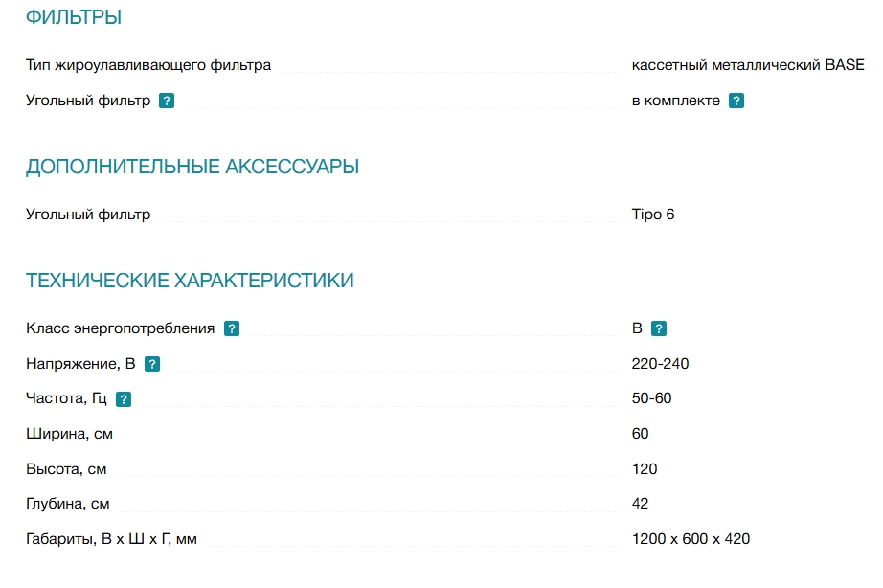Click the 1200 x 600 x 420 dimensions

click(691, 539)
